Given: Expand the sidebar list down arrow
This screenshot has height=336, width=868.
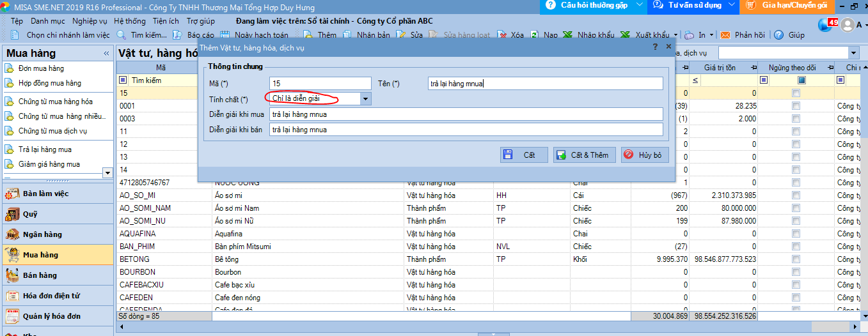Looking at the screenshot, I should tap(107, 172).
